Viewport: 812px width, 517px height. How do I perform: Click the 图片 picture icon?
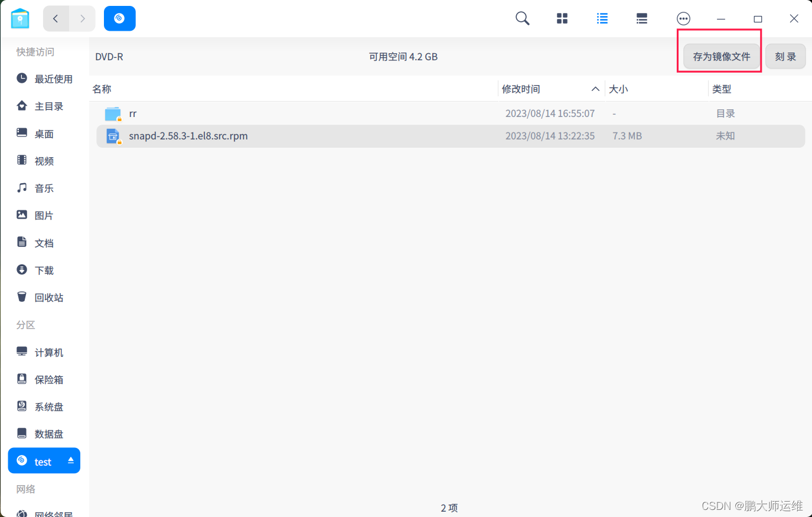coord(22,214)
